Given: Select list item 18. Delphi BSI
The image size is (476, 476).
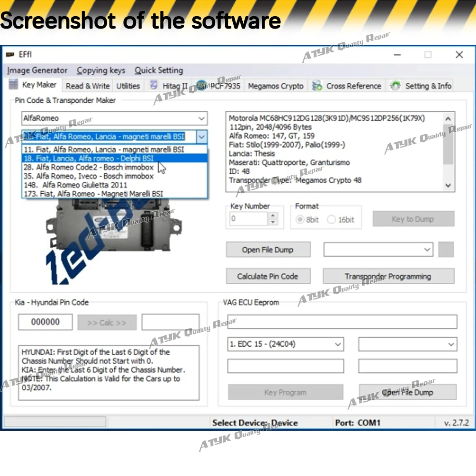Looking at the screenshot, I should 115,158.
